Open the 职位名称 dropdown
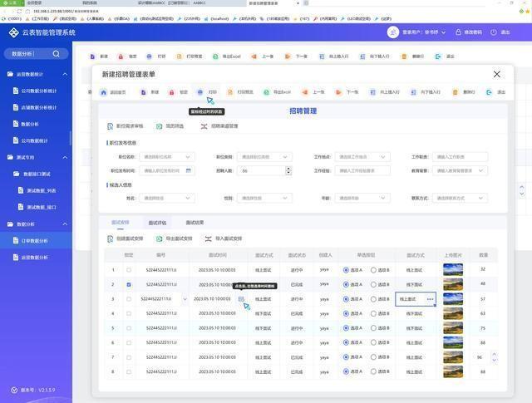532x403 pixels. (167, 157)
